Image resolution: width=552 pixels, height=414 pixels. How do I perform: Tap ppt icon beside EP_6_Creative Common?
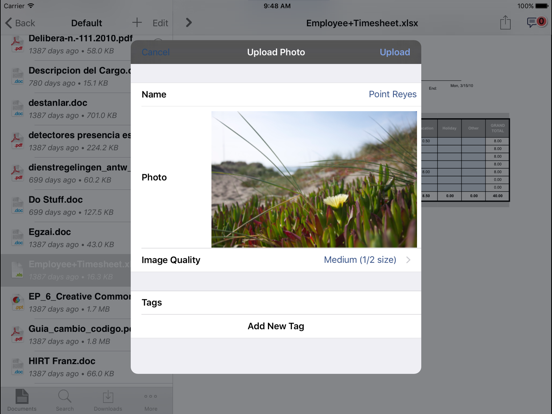tap(17, 303)
